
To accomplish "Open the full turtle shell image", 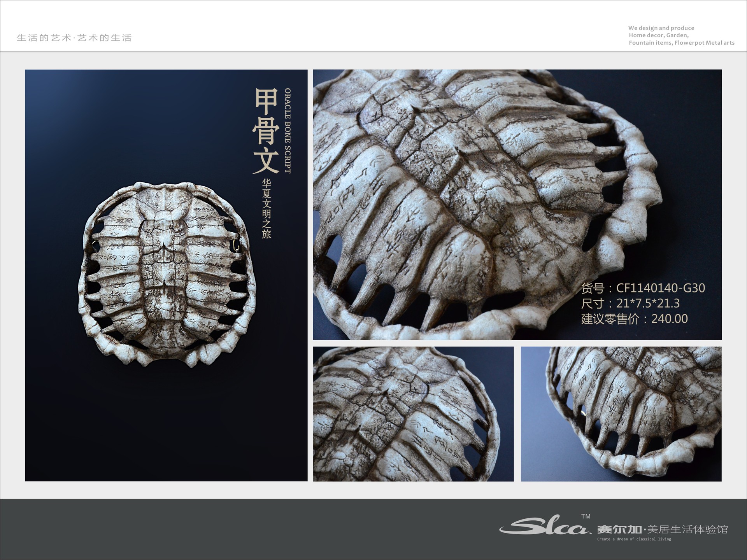I will [167, 274].
